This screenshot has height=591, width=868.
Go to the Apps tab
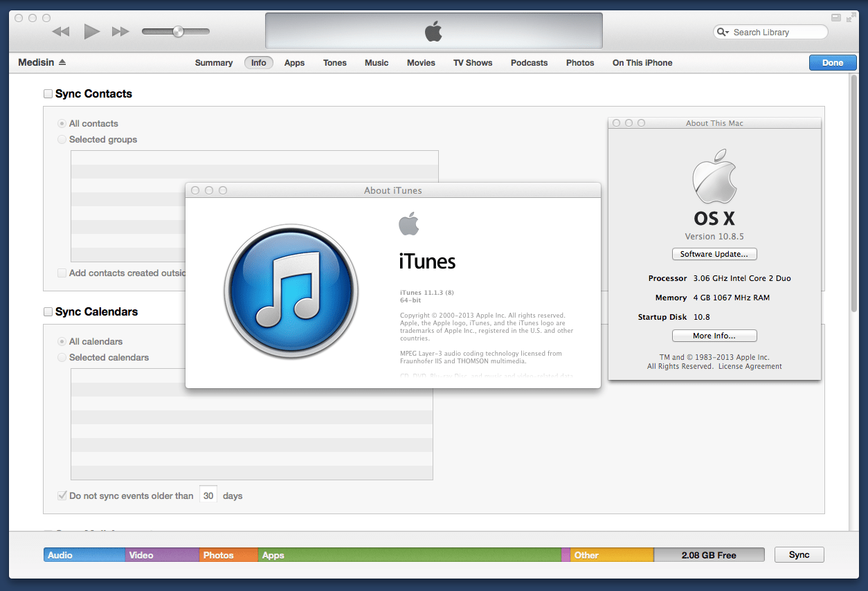pos(294,62)
